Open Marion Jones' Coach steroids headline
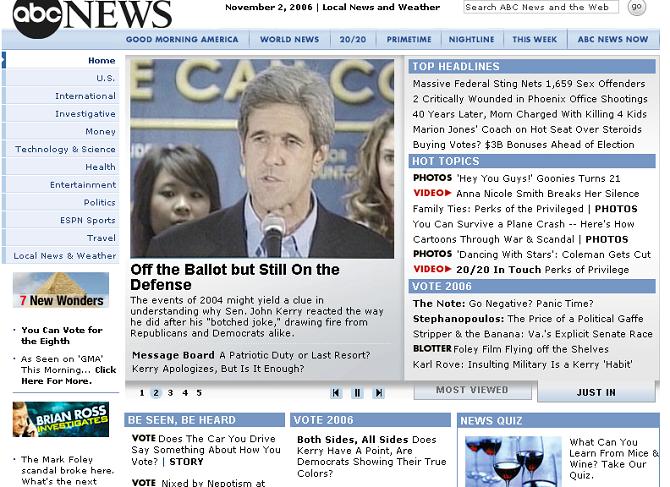The height and width of the screenshot is (487, 670). click(527, 129)
